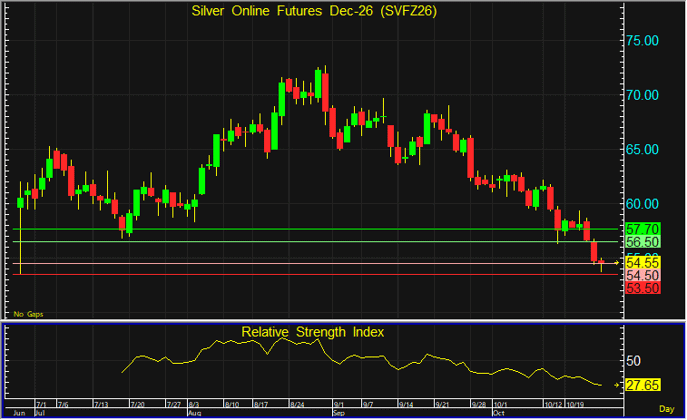The width and height of the screenshot is (687, 420).
Task: Click the 70.00 price axis label
Action: click(642, 95)
